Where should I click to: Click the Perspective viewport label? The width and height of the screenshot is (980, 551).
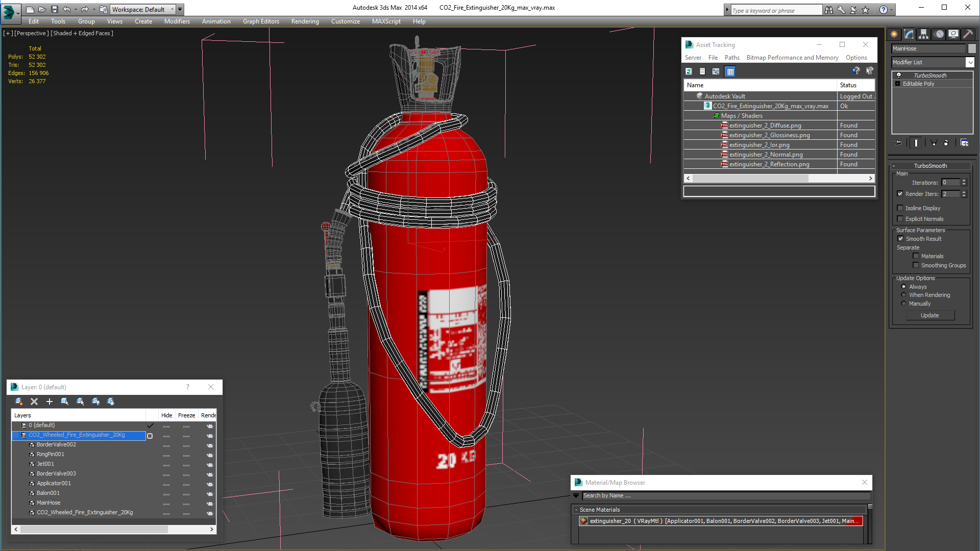tap(32, 33)
